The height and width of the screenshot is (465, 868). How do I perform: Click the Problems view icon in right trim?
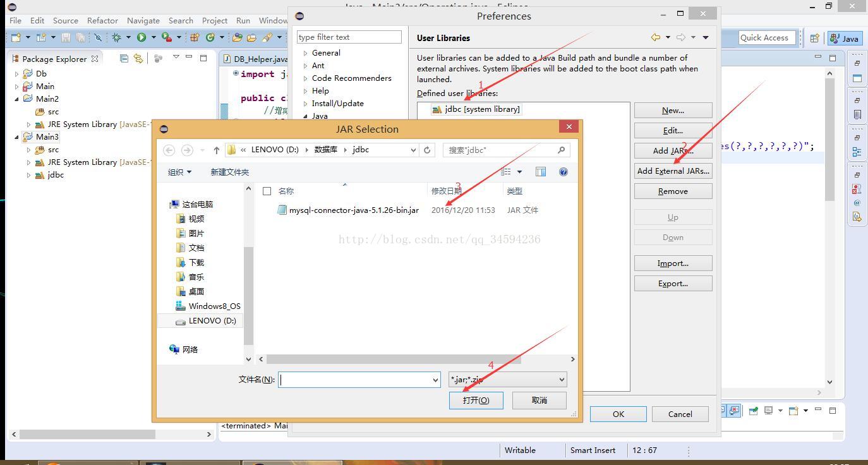tap(857, 189)
